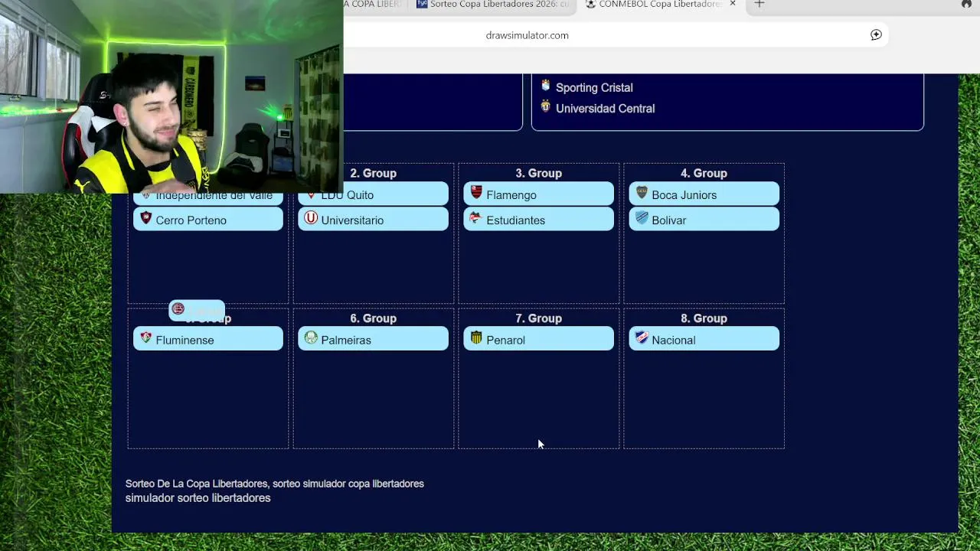Viewport: 980px width, 551px height.
Task: Select the Estudiantes team name
Action: pos(515,220)
